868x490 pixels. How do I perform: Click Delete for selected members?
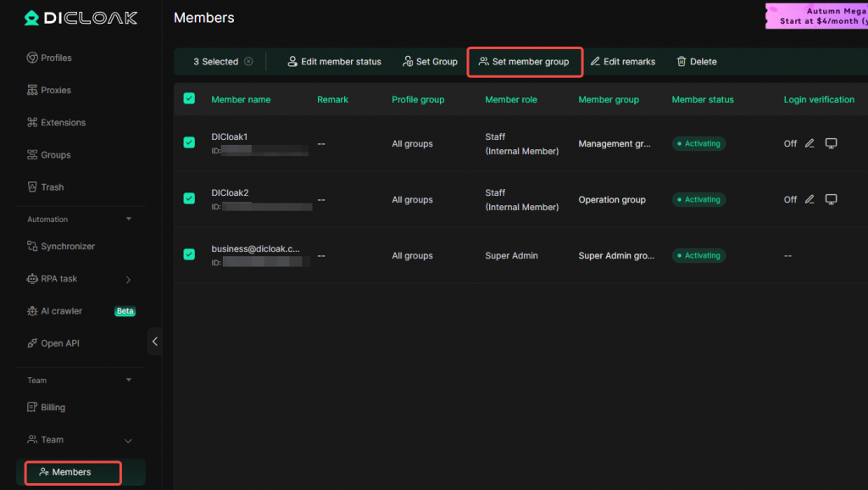point(696,62)
